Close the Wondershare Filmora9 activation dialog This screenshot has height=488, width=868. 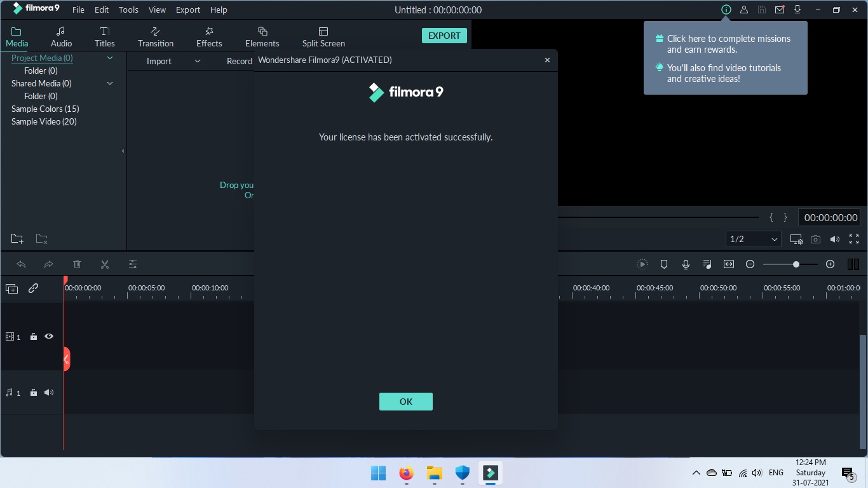pos(547,60)
